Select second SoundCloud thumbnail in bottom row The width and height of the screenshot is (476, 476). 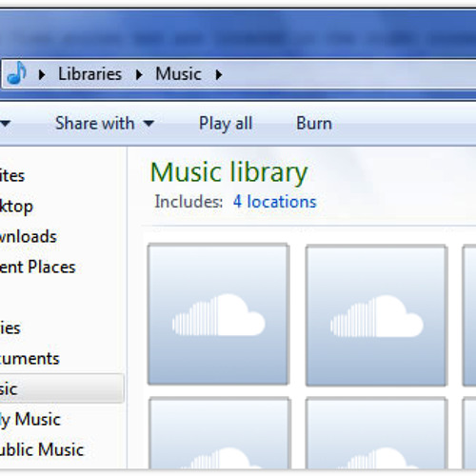coord(377,433)
